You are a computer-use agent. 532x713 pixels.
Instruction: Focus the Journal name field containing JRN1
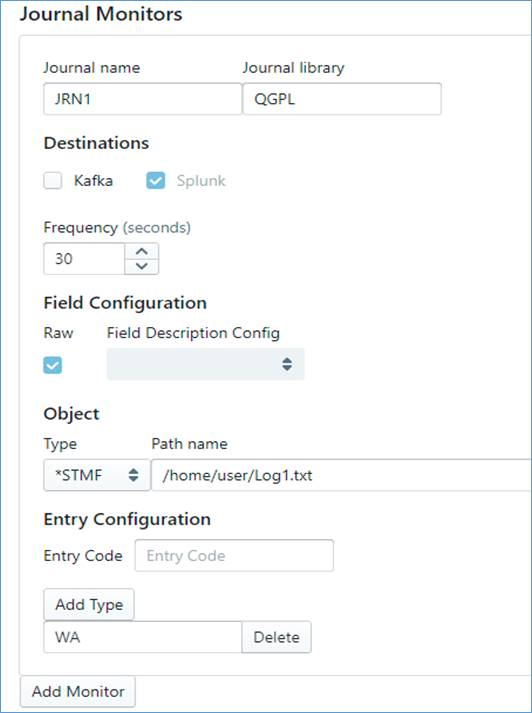click(x=143, y=99)
